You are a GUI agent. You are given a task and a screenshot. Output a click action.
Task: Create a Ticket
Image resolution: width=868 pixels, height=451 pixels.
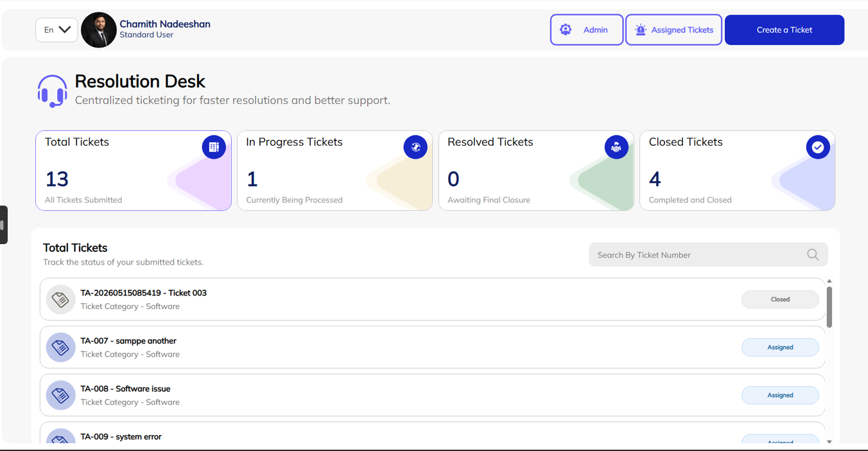785,30
